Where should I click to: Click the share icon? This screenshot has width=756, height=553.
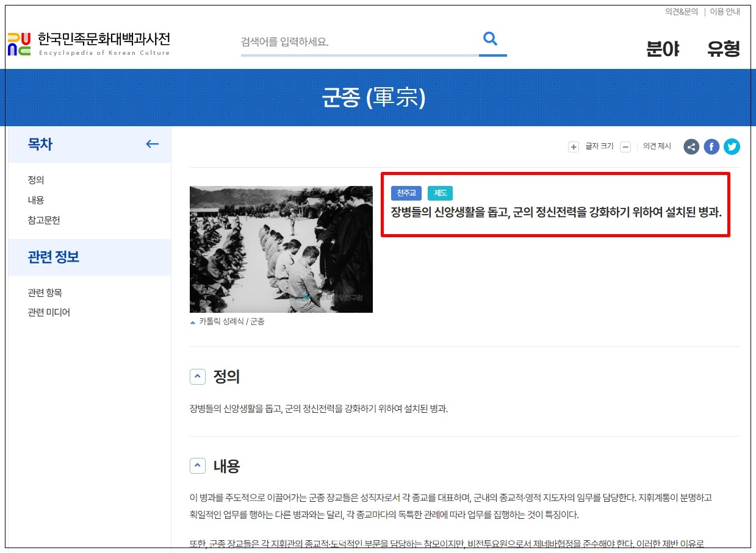click(x=691, y=146)
